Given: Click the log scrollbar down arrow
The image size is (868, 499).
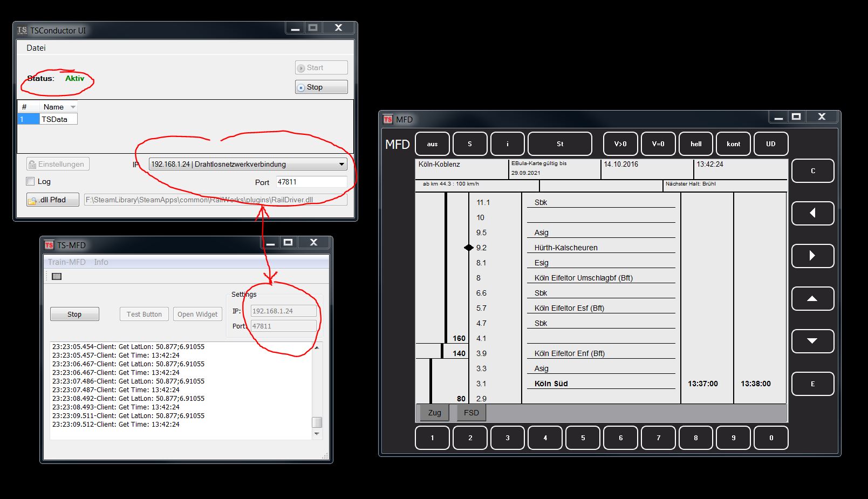Looking at the screenshot, I should [x=317, y=434].
